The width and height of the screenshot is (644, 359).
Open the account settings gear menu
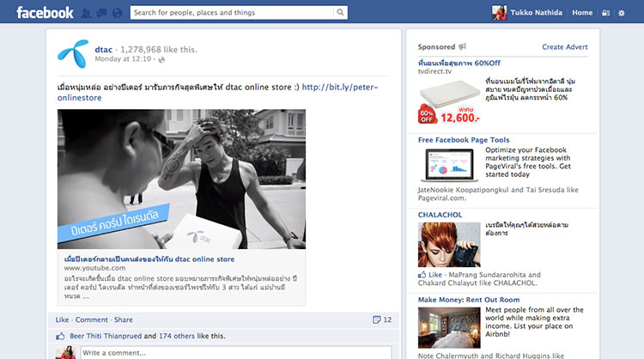click(622, 13)
